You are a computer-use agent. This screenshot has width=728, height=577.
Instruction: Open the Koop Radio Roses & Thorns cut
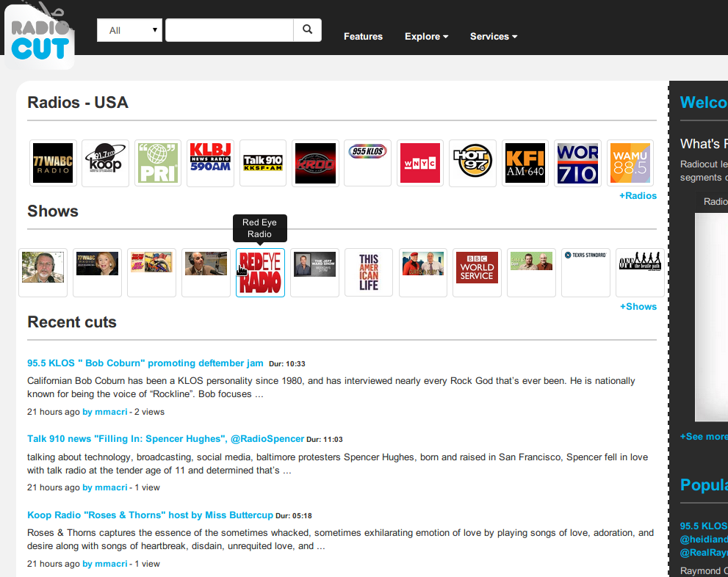tap(150, 515)
